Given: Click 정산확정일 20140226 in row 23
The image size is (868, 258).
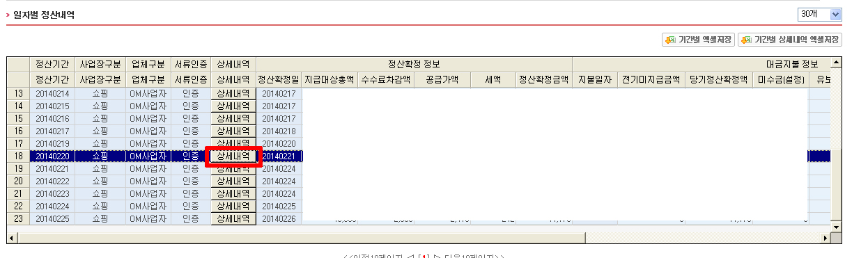Looking at the screenshot, I should click(279, 218).
